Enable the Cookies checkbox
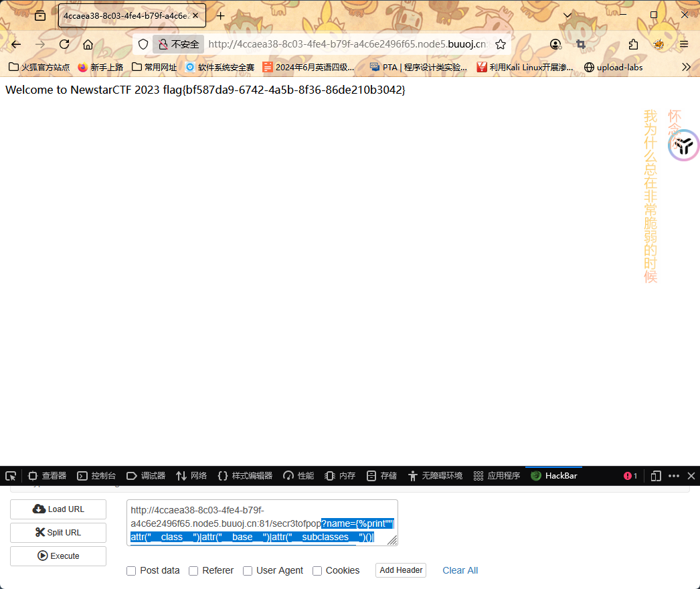 [x=317, y=571]
